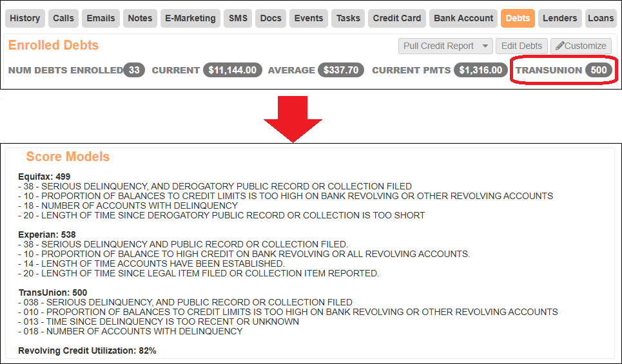
Task: Open the E-Marketing tab
Action: (x=190, y=18)
